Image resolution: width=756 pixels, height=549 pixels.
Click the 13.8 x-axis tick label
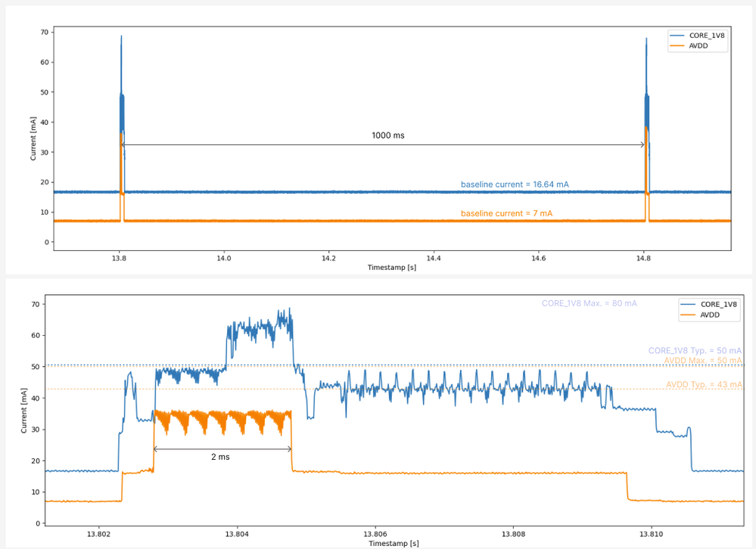119,258
